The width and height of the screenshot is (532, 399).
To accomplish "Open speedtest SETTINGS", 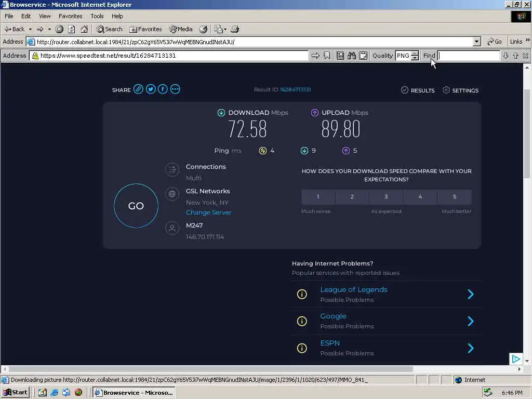I will 460,90.
